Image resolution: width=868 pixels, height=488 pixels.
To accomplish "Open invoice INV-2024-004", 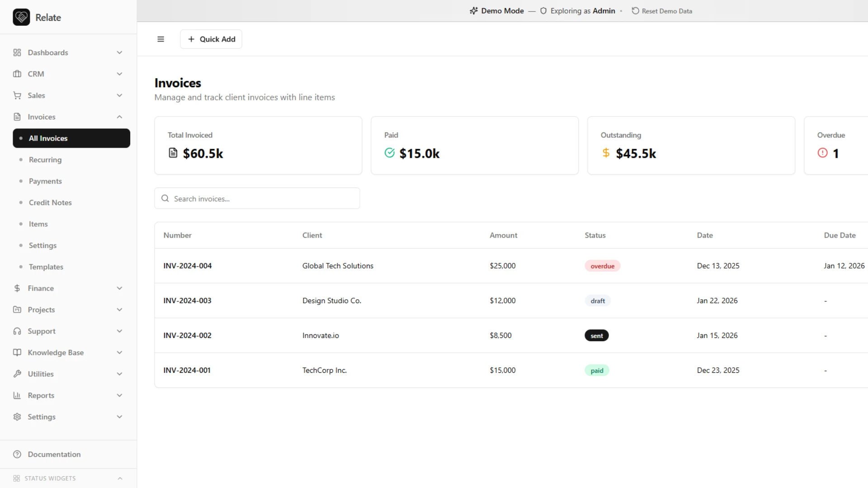I will [x=188, y=266].
